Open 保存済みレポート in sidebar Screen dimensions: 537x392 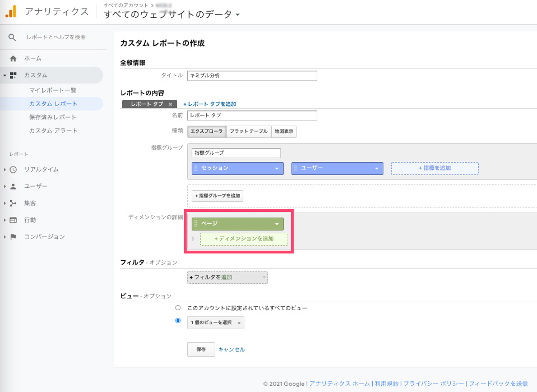[53, 117]
